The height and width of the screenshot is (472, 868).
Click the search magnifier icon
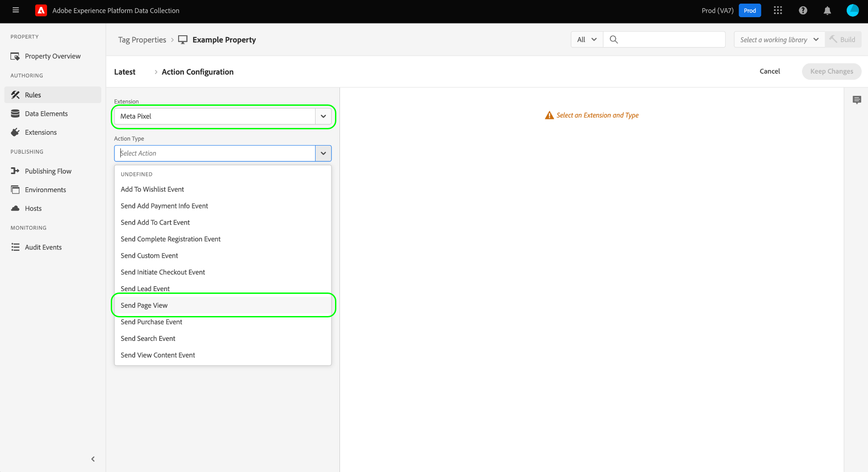click(x=613, y=39)
